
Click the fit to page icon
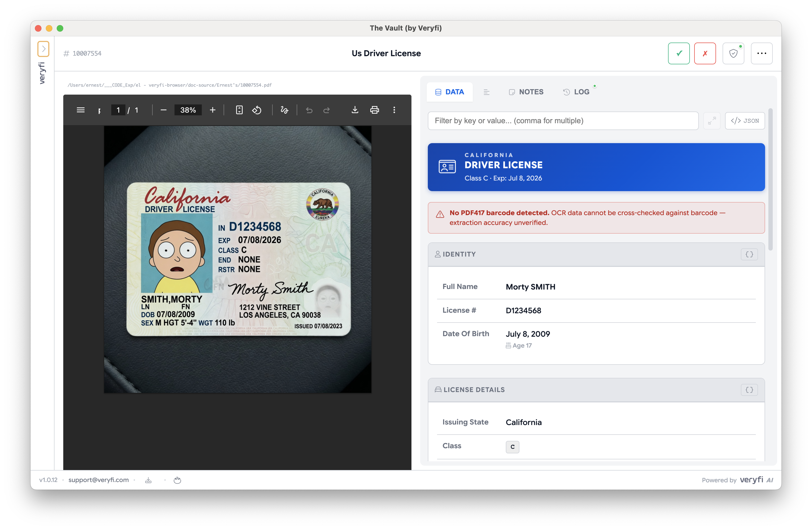coord(239,110)
